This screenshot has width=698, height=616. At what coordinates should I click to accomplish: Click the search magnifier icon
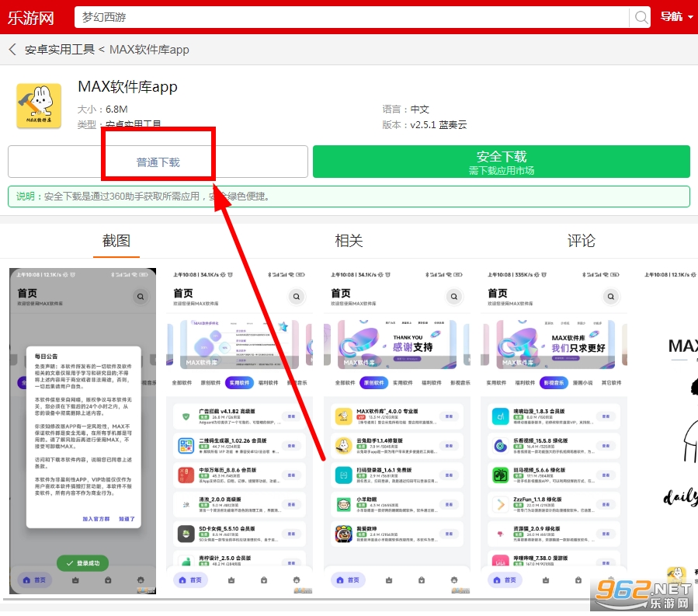pyautogui.click(x=641, y=17)
